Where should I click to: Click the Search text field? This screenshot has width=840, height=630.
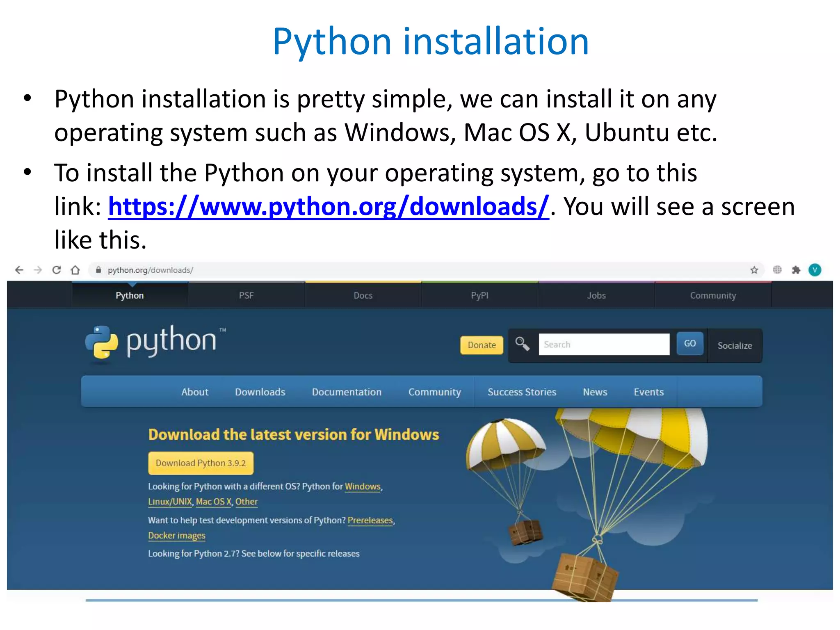tap(604, 344)
